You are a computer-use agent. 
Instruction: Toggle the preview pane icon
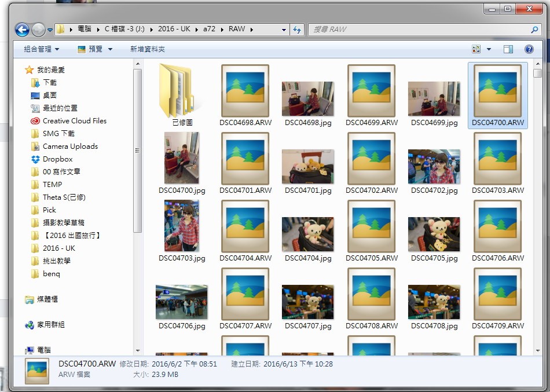coord(508,50)
